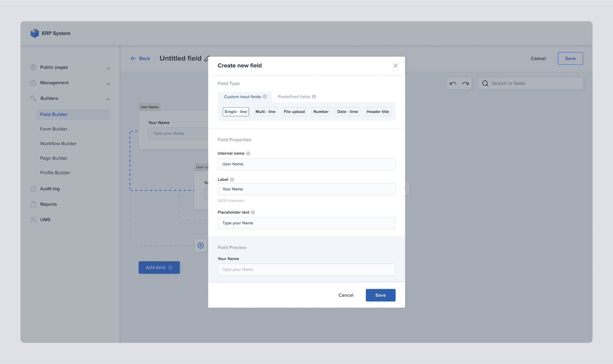Image resolution: width=613 pixels, height=364 pixels.
Task: Click the ERP System logo
Action: (x=34, y=33)
